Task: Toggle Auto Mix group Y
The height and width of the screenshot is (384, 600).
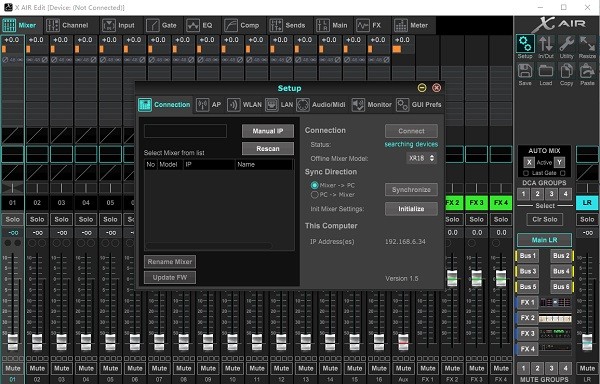Action: click(x=559, y=162)
